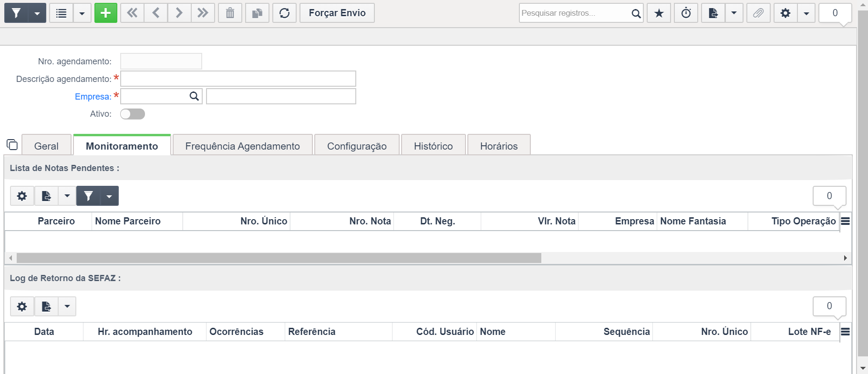Click the refresh icon in top toolbar
The width and height of the screenshot is (868, 374).
tap(284, 13)
